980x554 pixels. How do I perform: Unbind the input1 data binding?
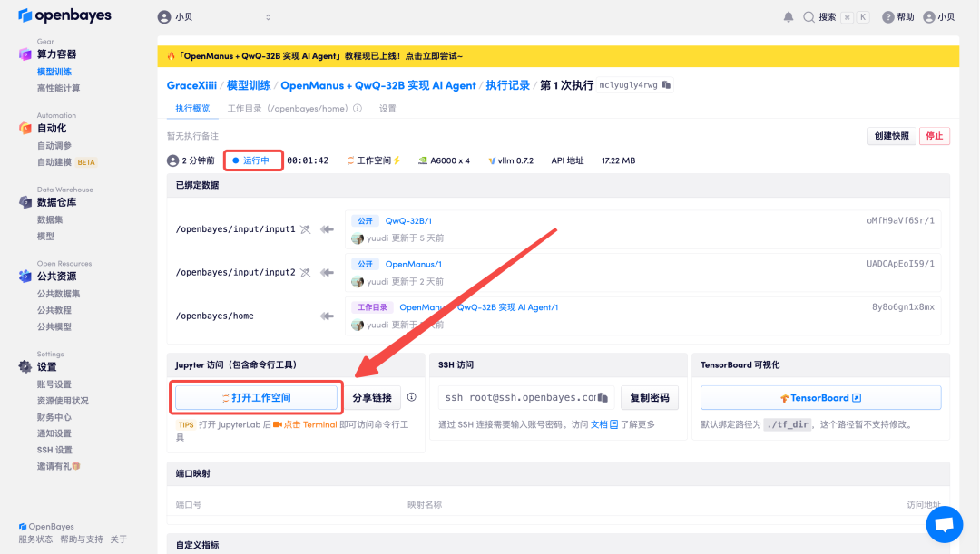[305, 229]
